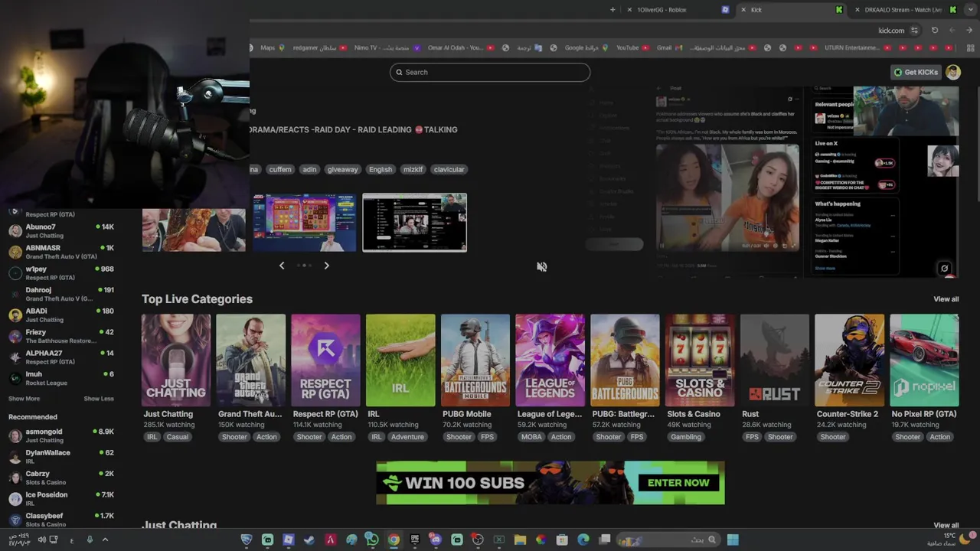
Task: Open the casino slots carousel thumbnail
Action: tap(305, 223)
